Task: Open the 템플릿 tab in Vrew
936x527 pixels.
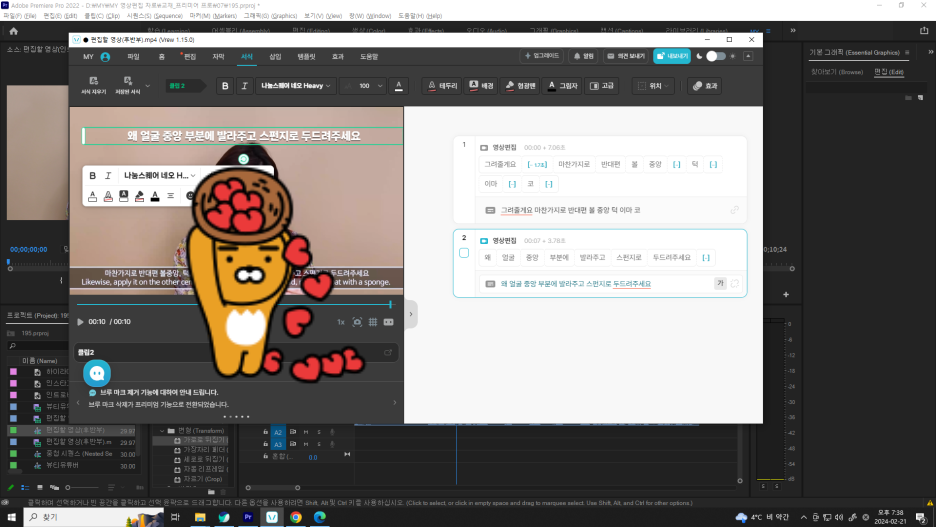Action: pos(306,57)
